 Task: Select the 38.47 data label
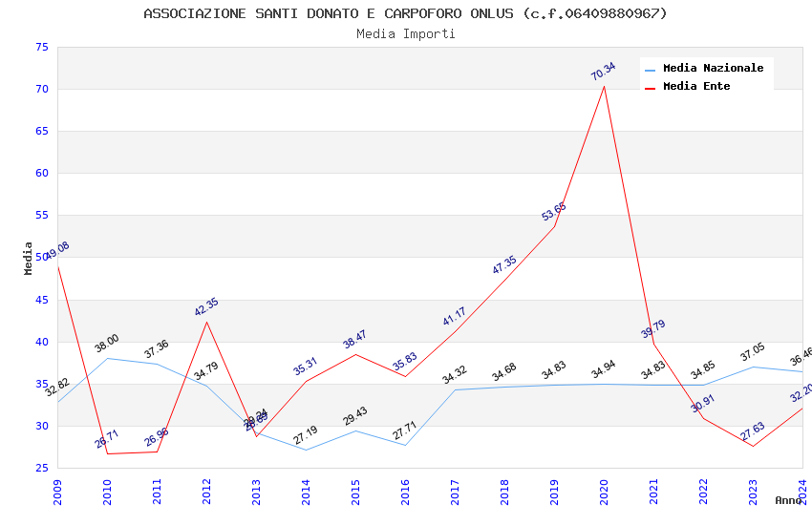pyautogui.click(x=354, y=339)
